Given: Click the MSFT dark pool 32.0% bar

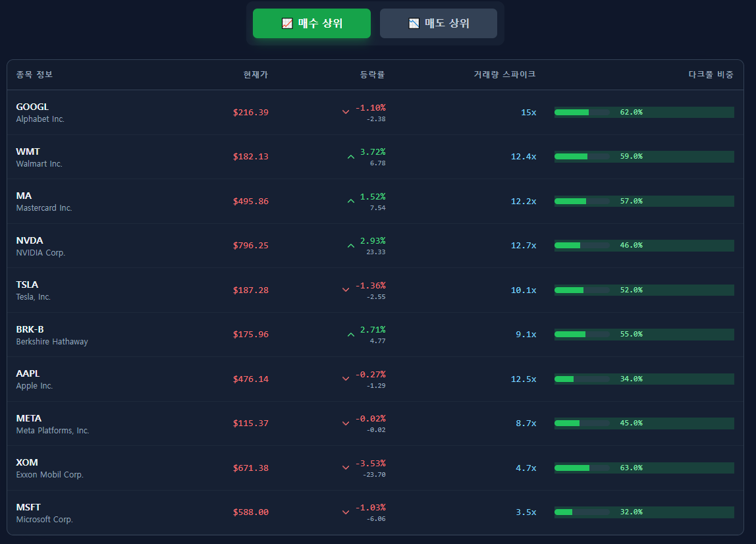Looking at the screenshot, I should (644, 512).
